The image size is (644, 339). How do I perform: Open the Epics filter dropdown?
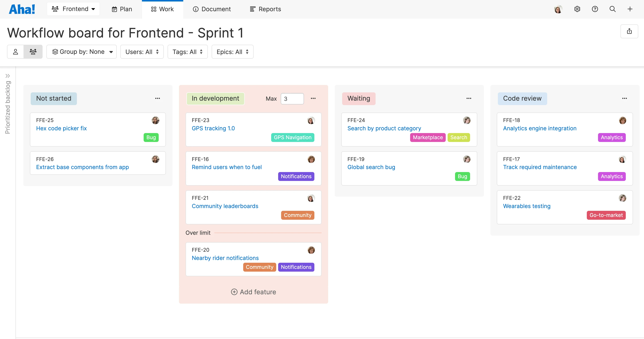(232, 51)
